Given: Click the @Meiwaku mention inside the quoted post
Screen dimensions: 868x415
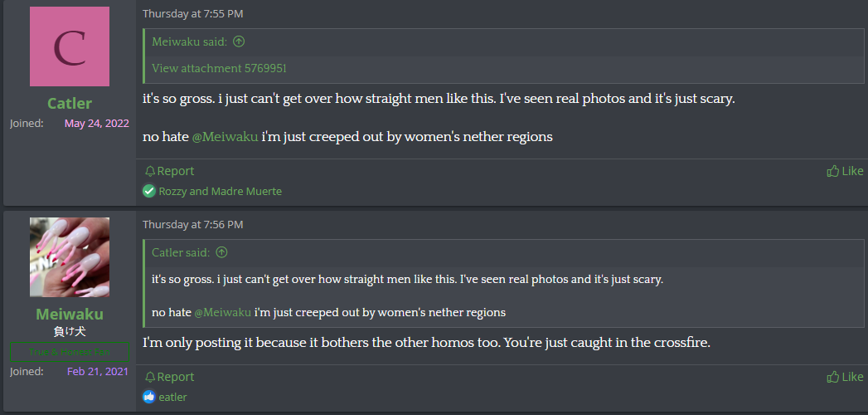Looking at the screenshot, I should tap(222, 312).
